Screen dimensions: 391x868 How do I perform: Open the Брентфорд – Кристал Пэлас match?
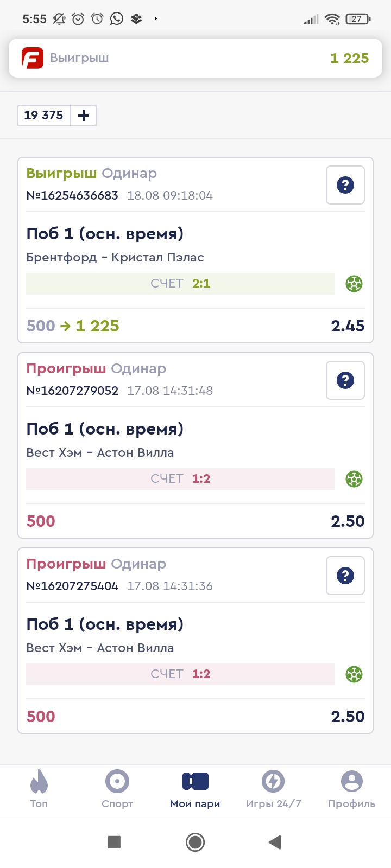pyautogui.click(x=115, y=257)
